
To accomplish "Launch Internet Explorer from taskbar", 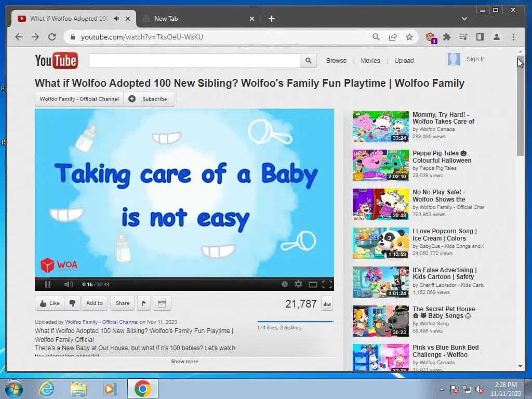I will [x=46, y=389].
